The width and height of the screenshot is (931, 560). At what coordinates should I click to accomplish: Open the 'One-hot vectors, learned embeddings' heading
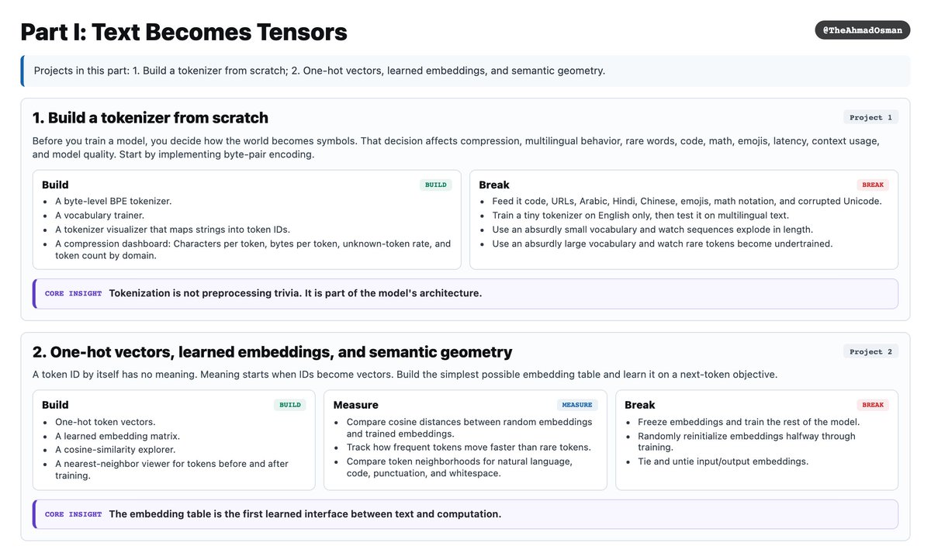click(x=272, y=352)
